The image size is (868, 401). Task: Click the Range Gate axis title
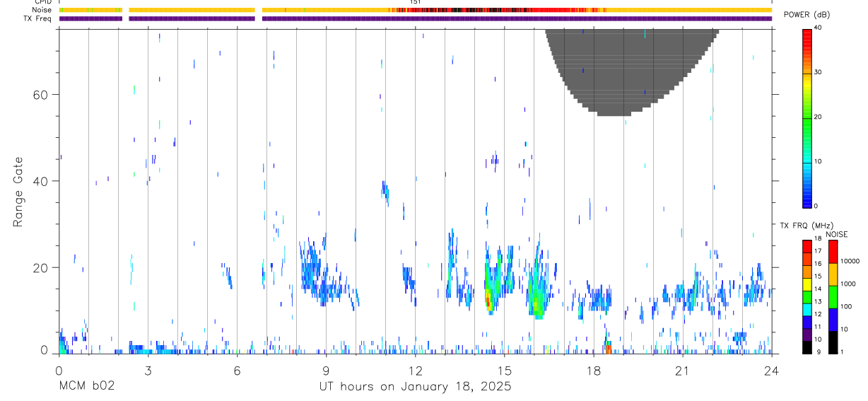(19, 192)
